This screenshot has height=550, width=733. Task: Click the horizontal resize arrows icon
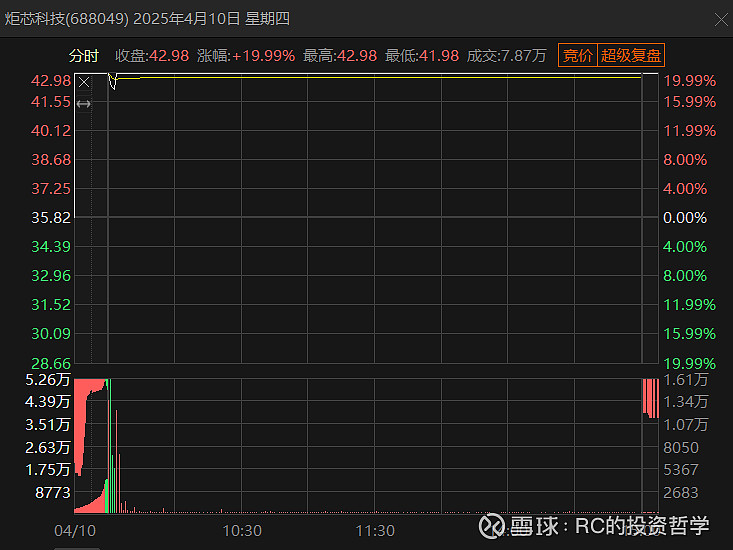(84, 103)
